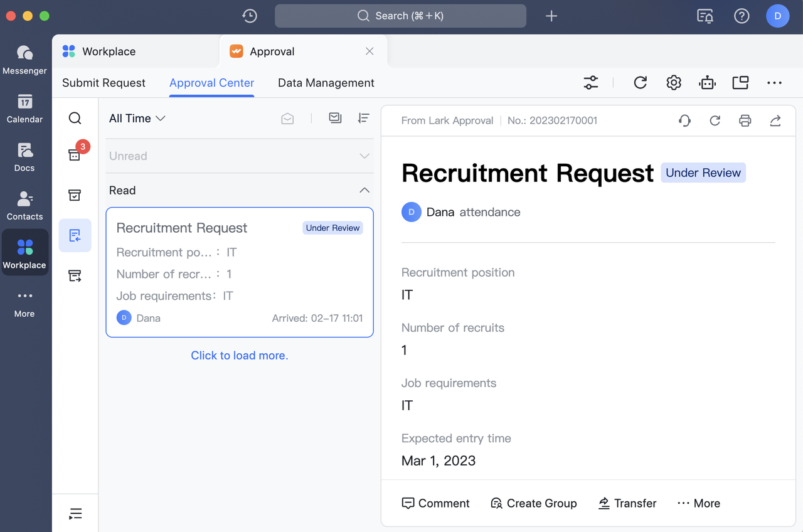Open the history clock icon
This screenshot has height=532, width=803.
coord(250,16)
